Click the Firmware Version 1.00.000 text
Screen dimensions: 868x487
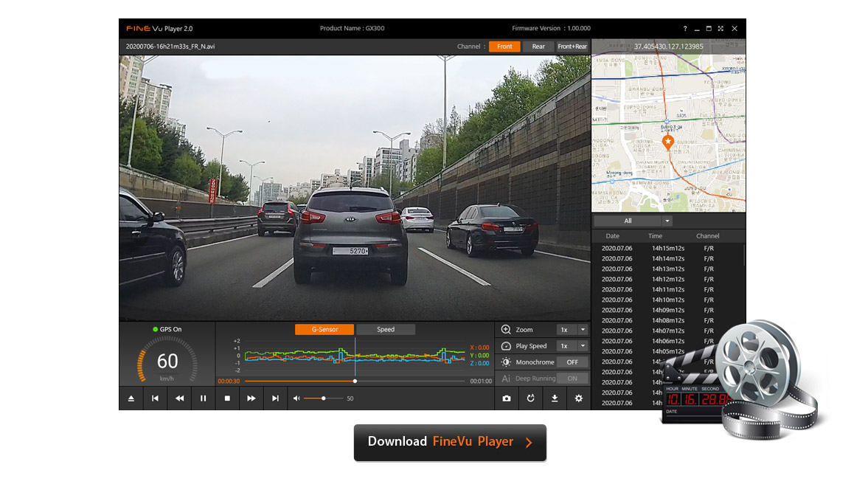[552, 28]
